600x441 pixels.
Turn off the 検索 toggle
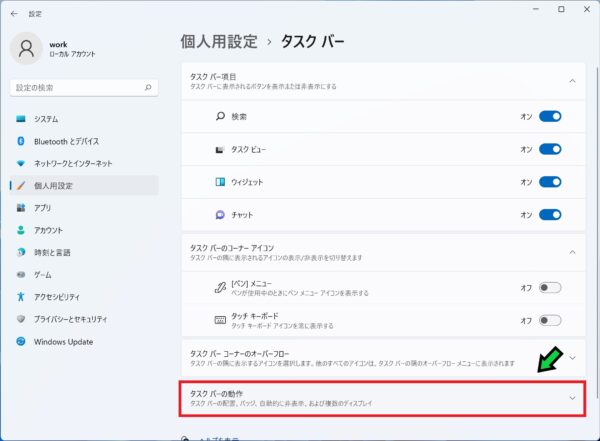click(550, 116)
